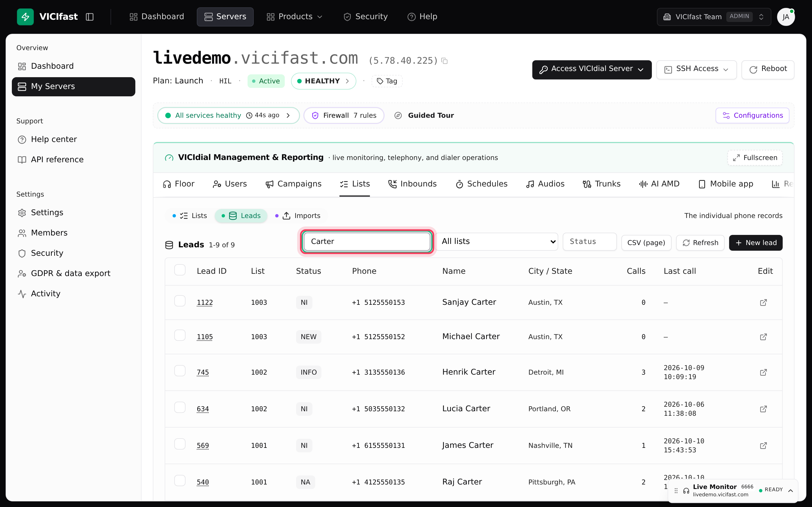Expand the SSH Access dropdown

(696, 69)
